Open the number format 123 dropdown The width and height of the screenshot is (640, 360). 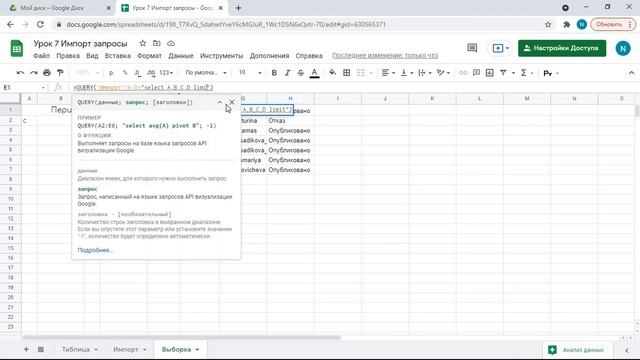pyautogui.click(x=166, y=73)
